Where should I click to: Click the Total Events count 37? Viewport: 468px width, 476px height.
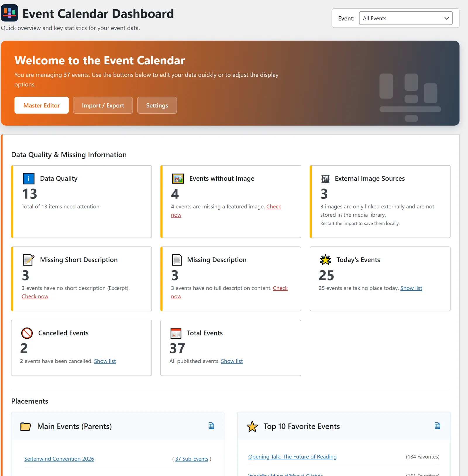tap(177, 348)
